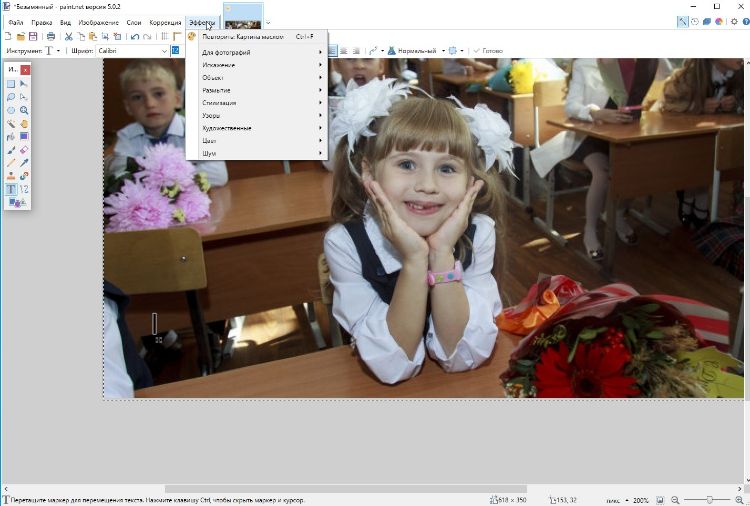Screen dimensions: 750x506
Task: Click the Save diskette icon
Action: [33, 36]
